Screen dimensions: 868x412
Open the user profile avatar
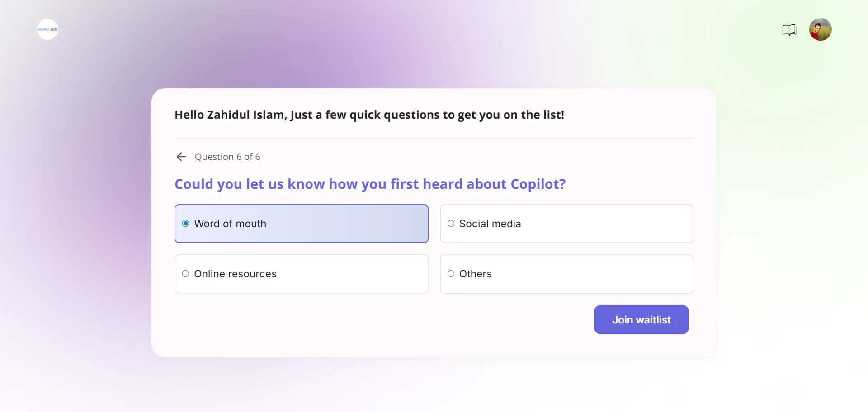(x=821, y=29)
